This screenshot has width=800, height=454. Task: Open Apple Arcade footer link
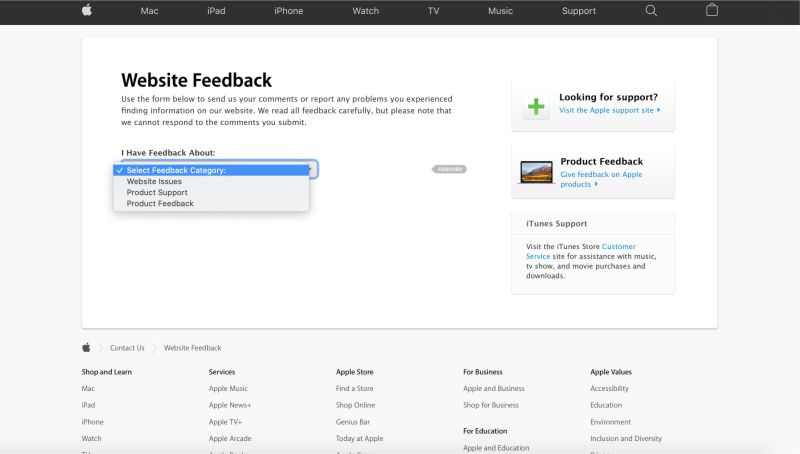pyautogui.click(x=230, y=439)
